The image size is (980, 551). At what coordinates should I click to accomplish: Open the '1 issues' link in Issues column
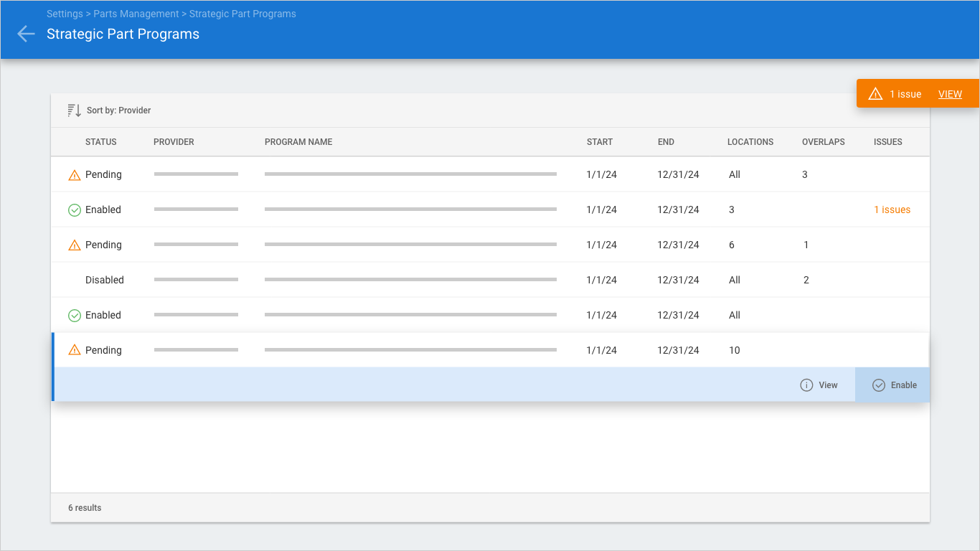pyautogui.click(x=892, y=209)
